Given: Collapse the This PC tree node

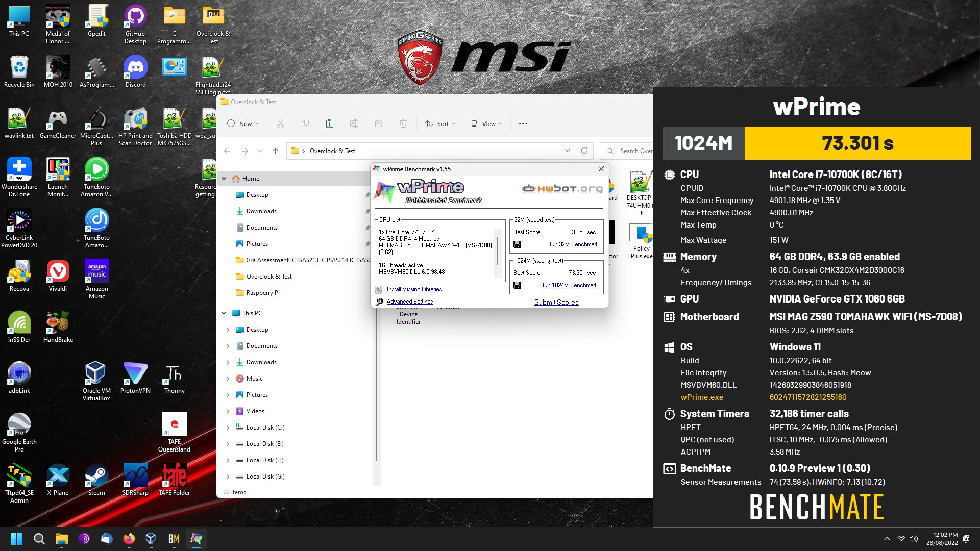Looking at the screenshot, I should pyautogui.click(x=224, y=313).
